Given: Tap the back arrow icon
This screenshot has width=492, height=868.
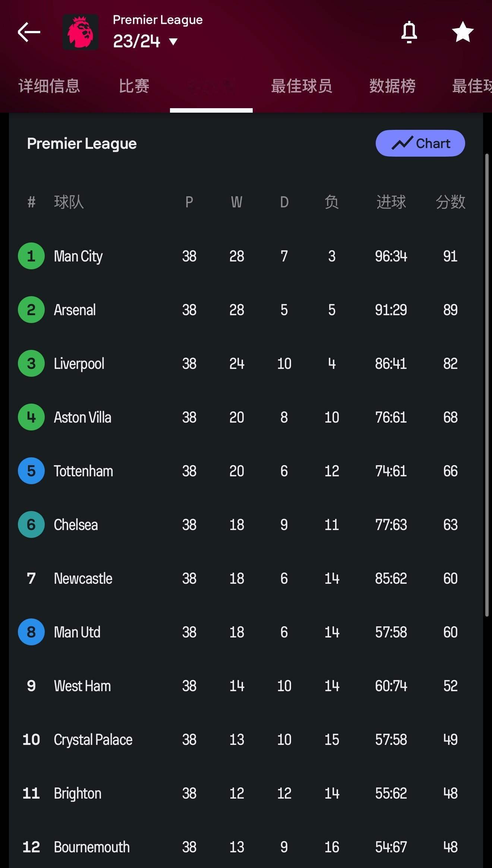Looking at the screenshot, I should 29,32.
